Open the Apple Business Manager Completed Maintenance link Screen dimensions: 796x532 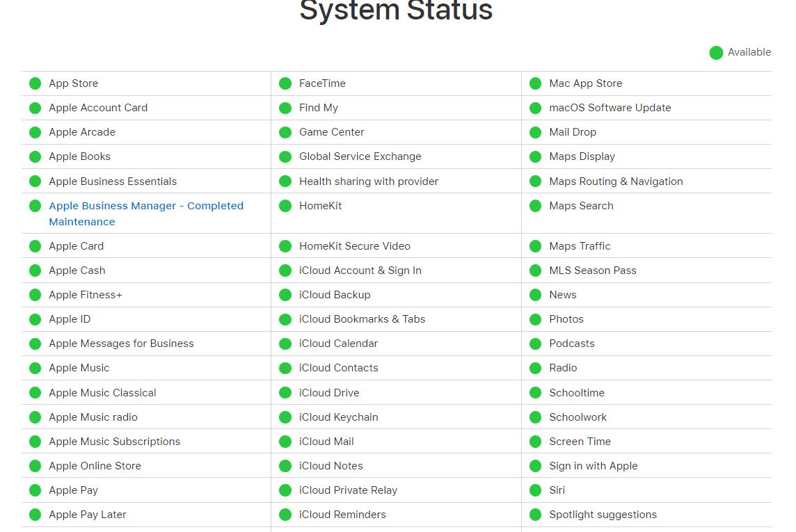pyautogui.click(x=146, y=213)
